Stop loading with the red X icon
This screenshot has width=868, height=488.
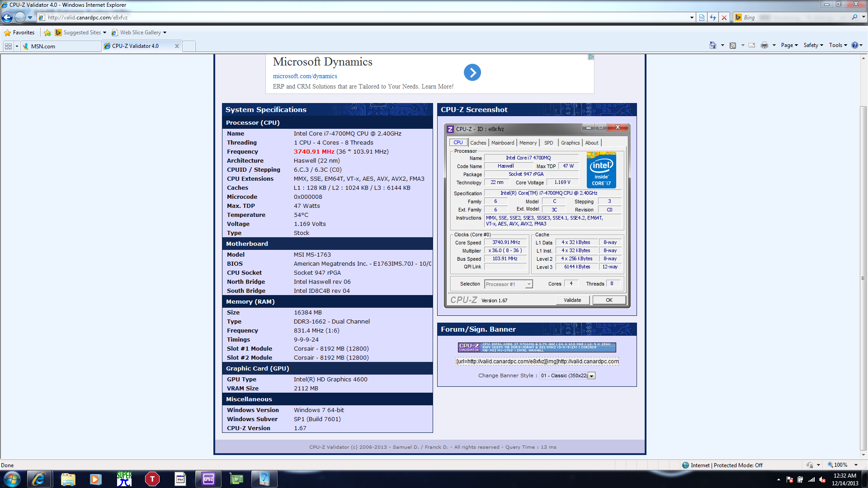tap(724, 18)
